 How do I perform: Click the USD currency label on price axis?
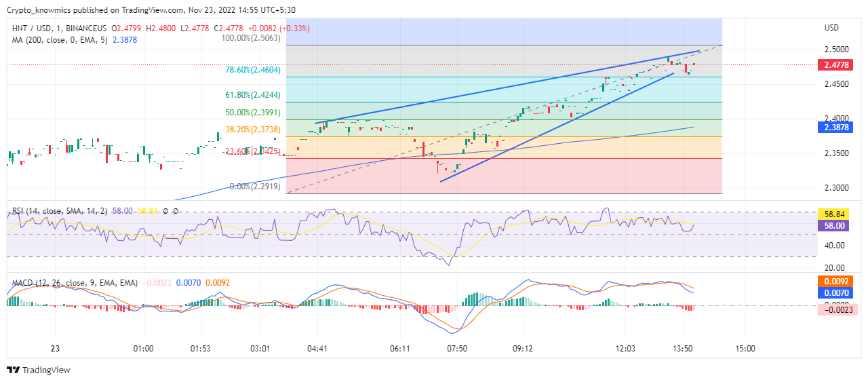click(x=831, y=28)
